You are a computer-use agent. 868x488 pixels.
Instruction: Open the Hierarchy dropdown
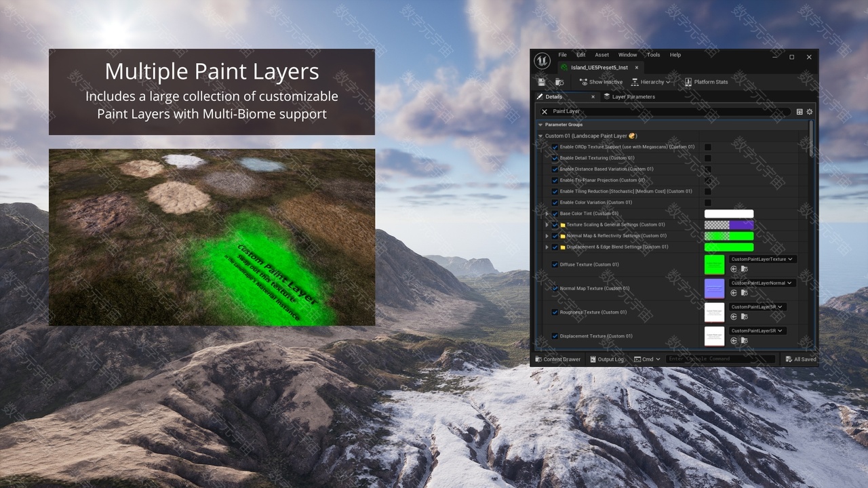click(650, 82)
